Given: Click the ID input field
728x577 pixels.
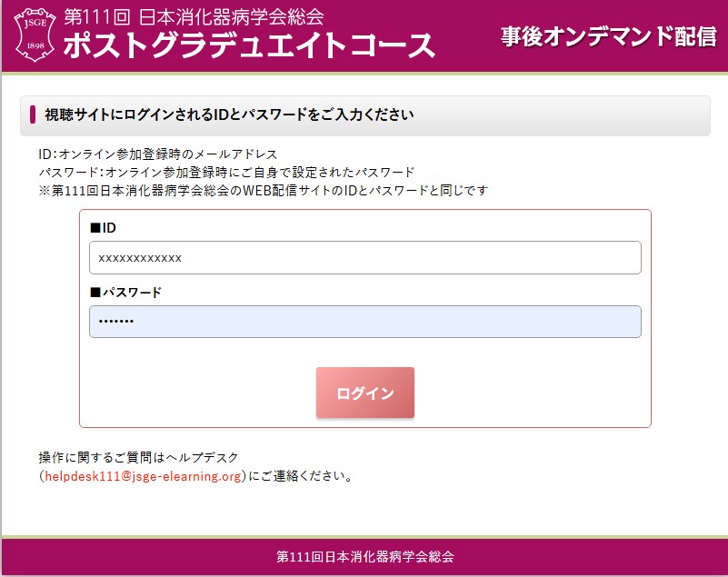Looking at the screenshot, I should tap(365, 258).
